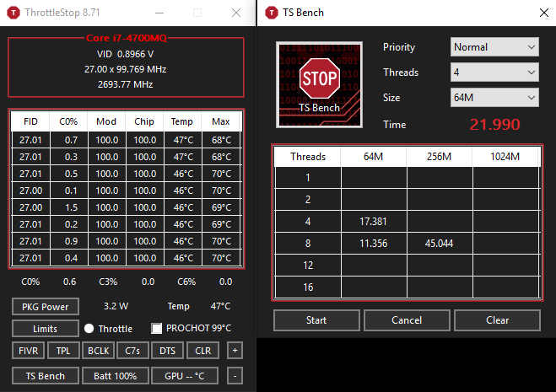Open the Size dropdown set to 64M
Screen dimensions: 556x392
click(x=494, y=98)
